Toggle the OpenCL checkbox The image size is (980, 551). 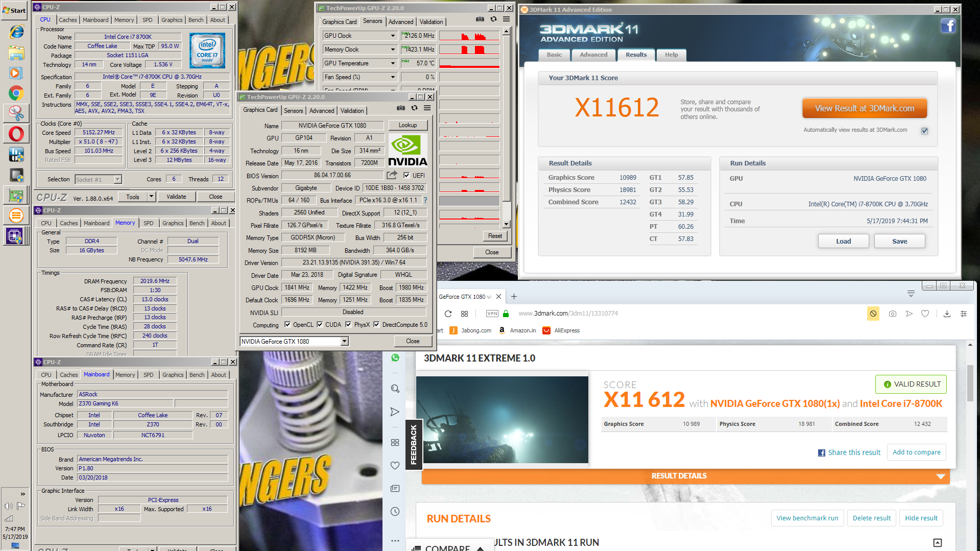pos(288,324)
